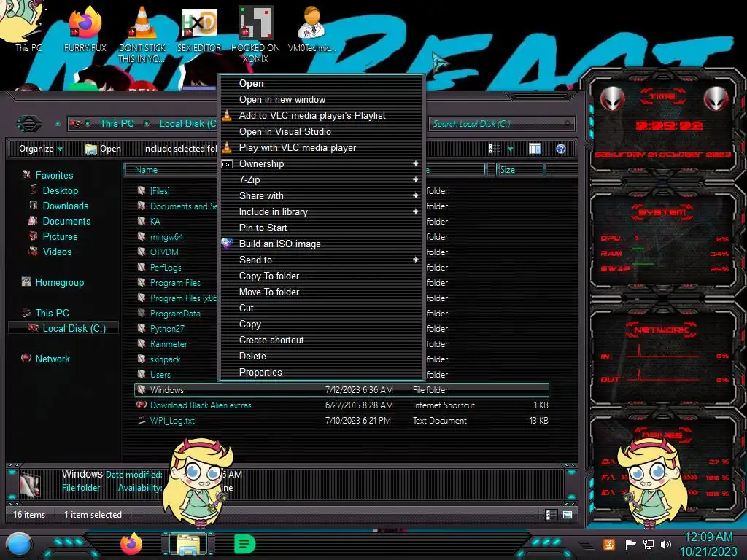Choose Copy To folder... option
This screenshot has height=560, width=747.
point(321,276)
